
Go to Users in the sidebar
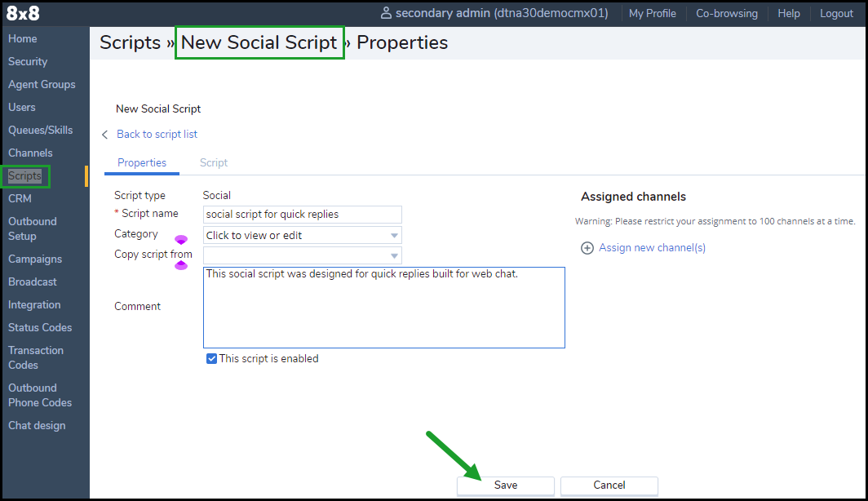(21, 108)
